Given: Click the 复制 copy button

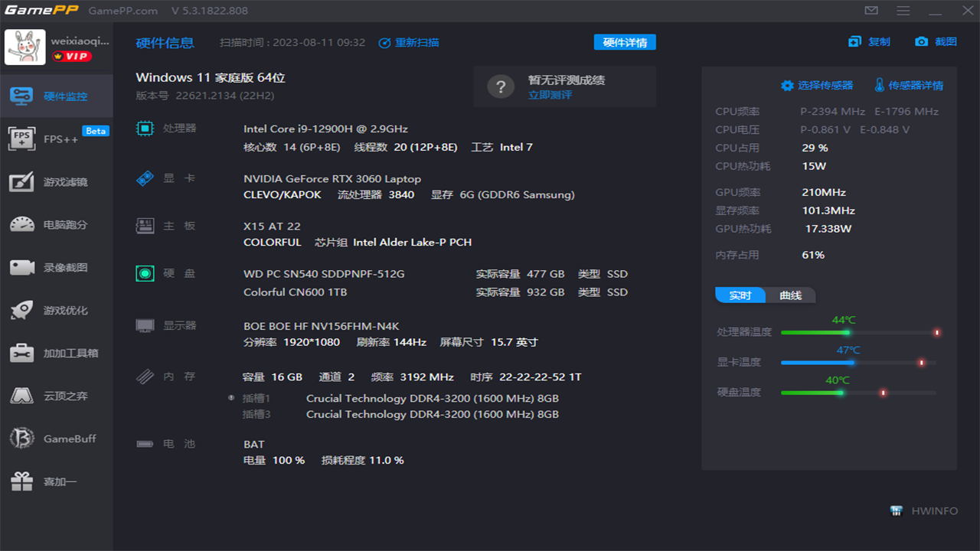Looking at the screenshot, I should pos(870,41).
